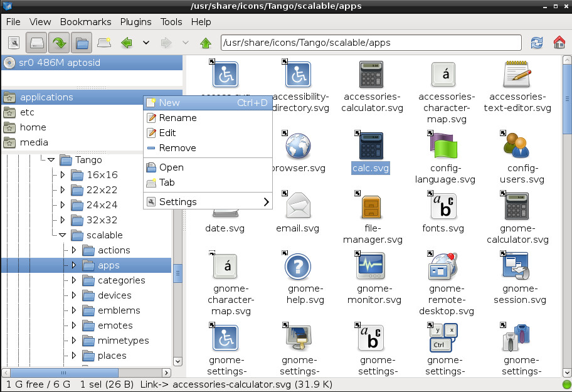Collapse the scalable folder
Screen dimensions: 572x392
62,235
